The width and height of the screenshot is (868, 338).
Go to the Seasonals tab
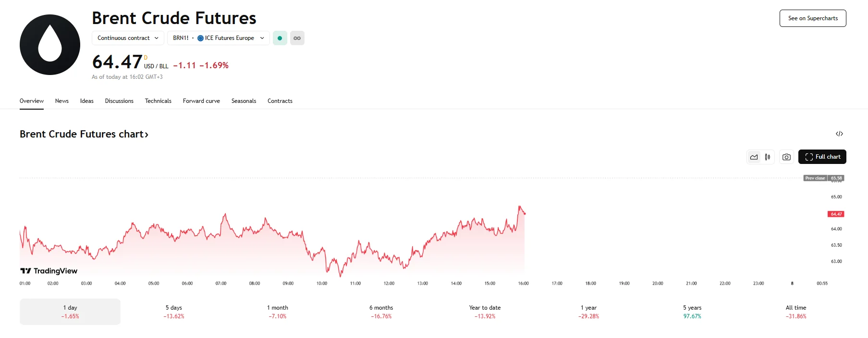(244, 101)
